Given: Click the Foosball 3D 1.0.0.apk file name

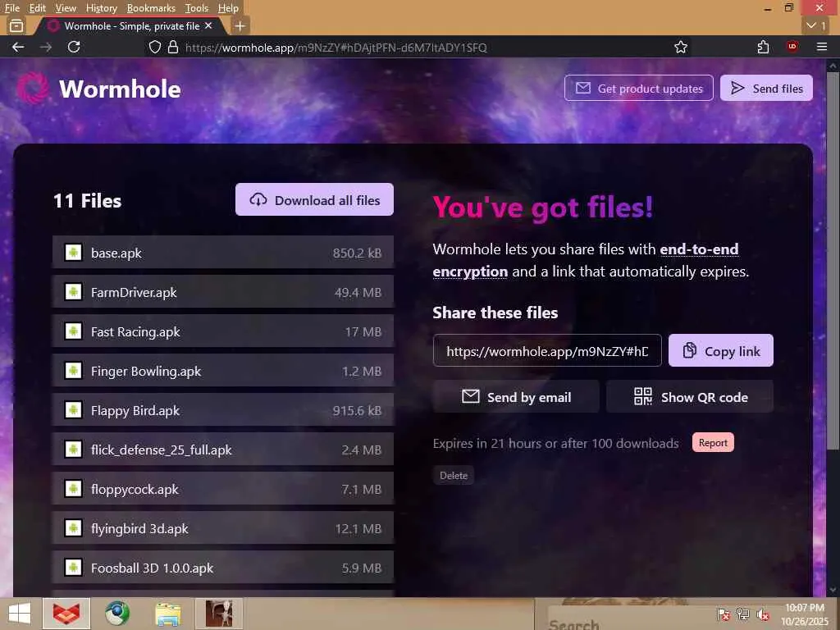Looking at the screenshot, I should (x=152, y=568).
